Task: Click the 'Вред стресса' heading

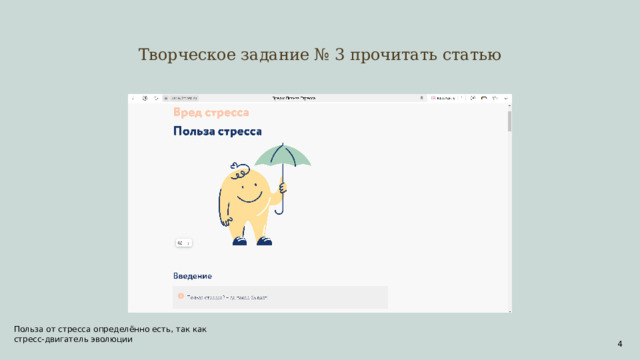Action: pos(211,112)
